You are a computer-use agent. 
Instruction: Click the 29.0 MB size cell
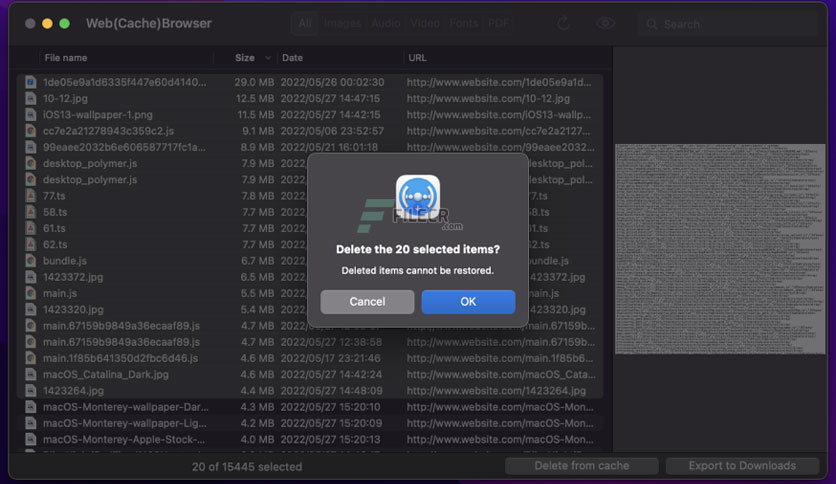pyautogui.click(x=254, y=82)
